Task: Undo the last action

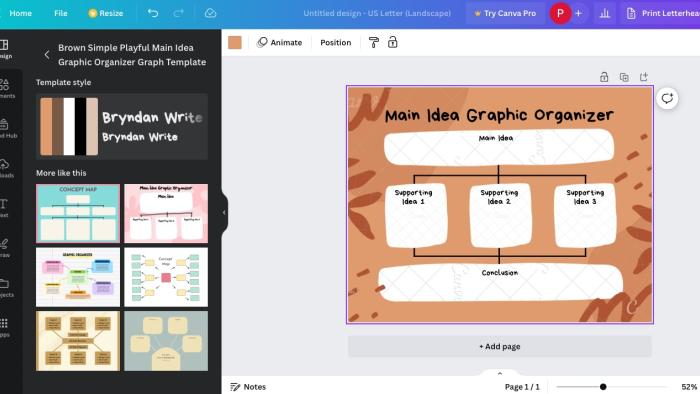Action: click(153, 13)
